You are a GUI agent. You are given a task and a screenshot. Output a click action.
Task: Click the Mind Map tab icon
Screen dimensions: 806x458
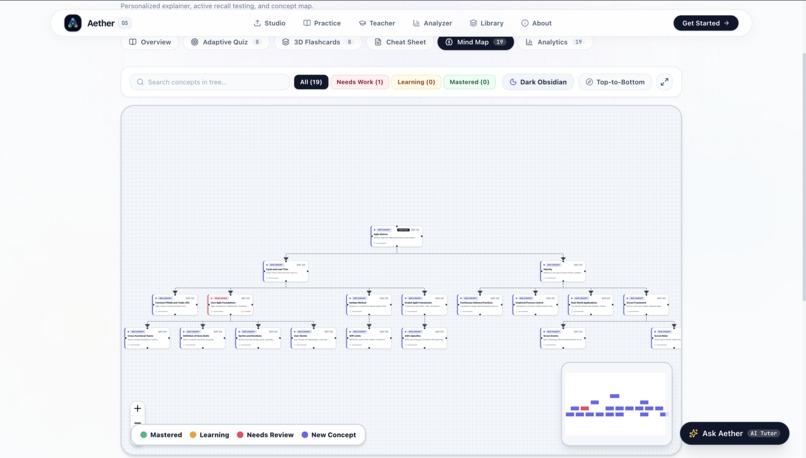[x=449, y=42]
